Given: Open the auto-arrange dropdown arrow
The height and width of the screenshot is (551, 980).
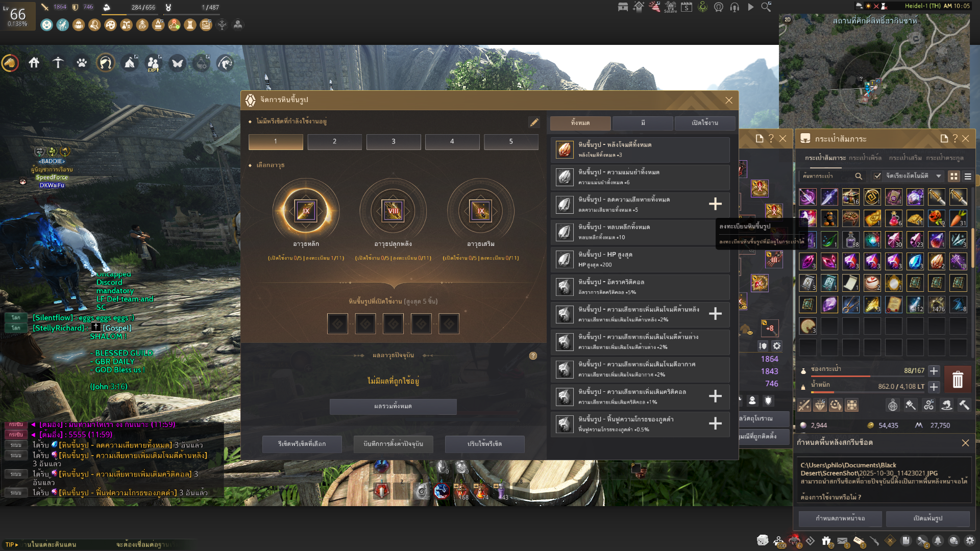Looking at the screenshot, I should (x=939, y=176).
